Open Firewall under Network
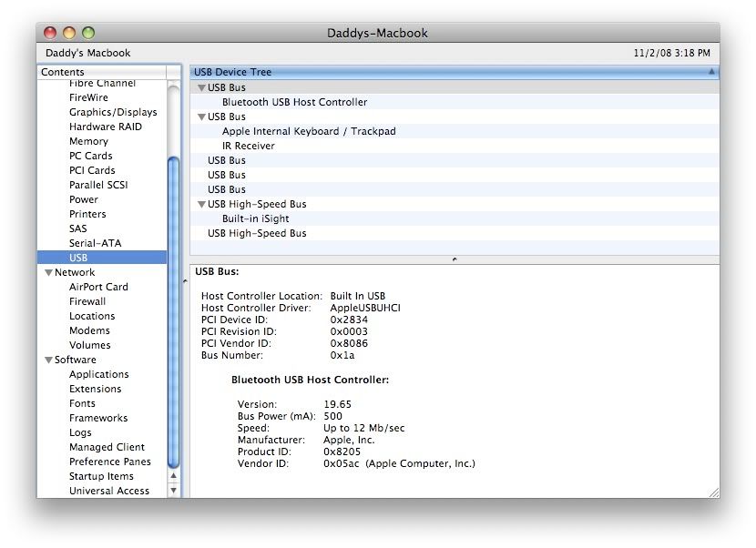This screenshot has height=548, width=756. coord(87,301)
